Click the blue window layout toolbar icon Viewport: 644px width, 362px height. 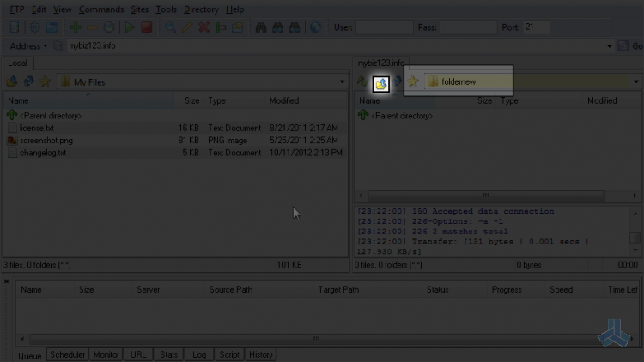coord(52,27)
